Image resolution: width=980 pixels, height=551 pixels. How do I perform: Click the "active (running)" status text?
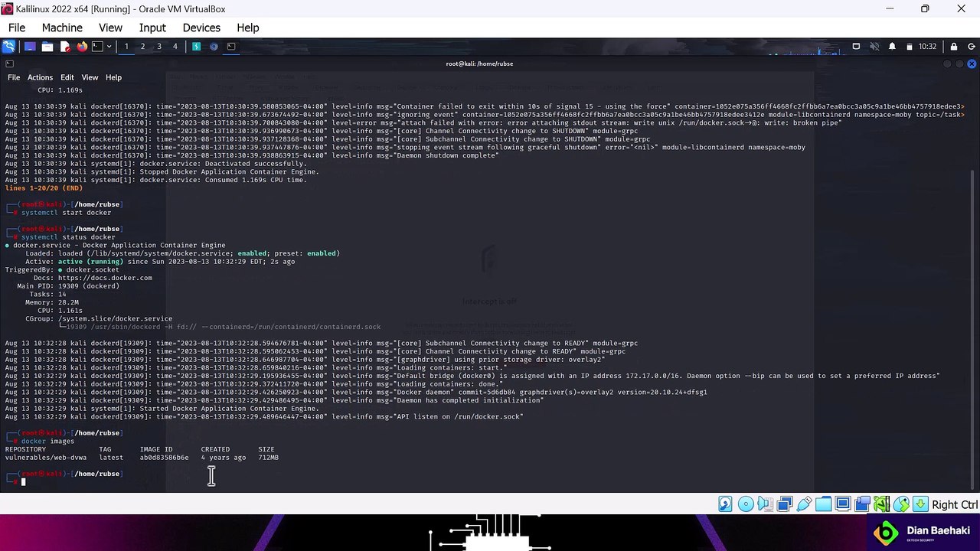coord(91,262)
